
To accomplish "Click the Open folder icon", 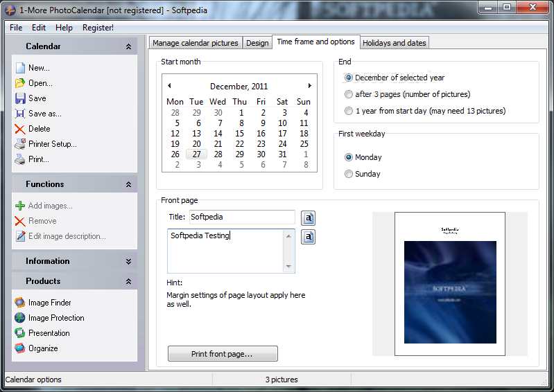I will [20, 83].
